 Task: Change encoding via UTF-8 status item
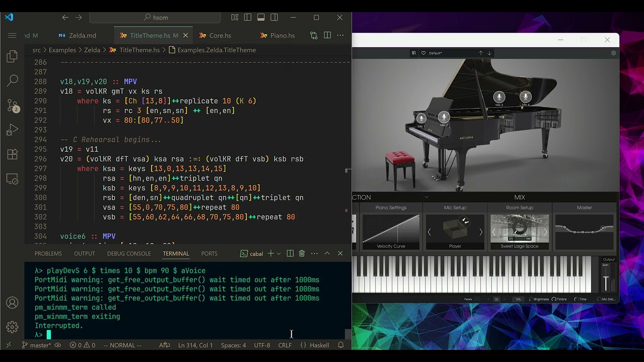pyautogui.click(x=262, y=345)
